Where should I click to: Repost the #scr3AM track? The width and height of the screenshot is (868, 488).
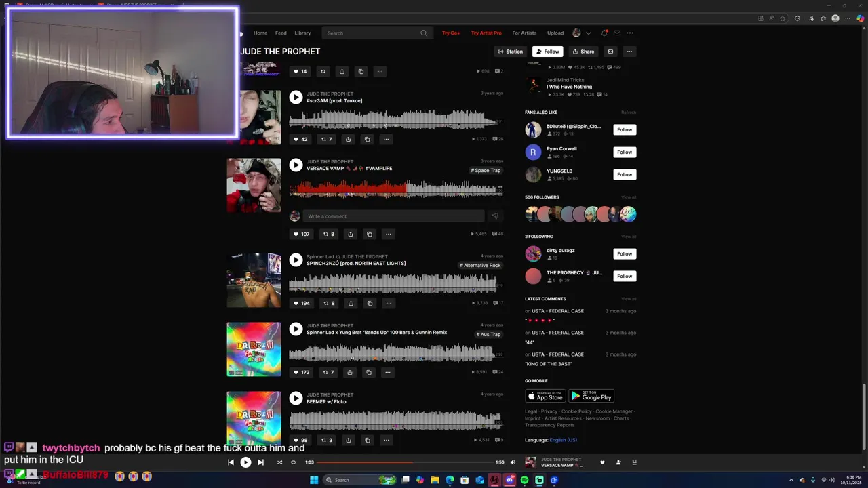point(326,139)
